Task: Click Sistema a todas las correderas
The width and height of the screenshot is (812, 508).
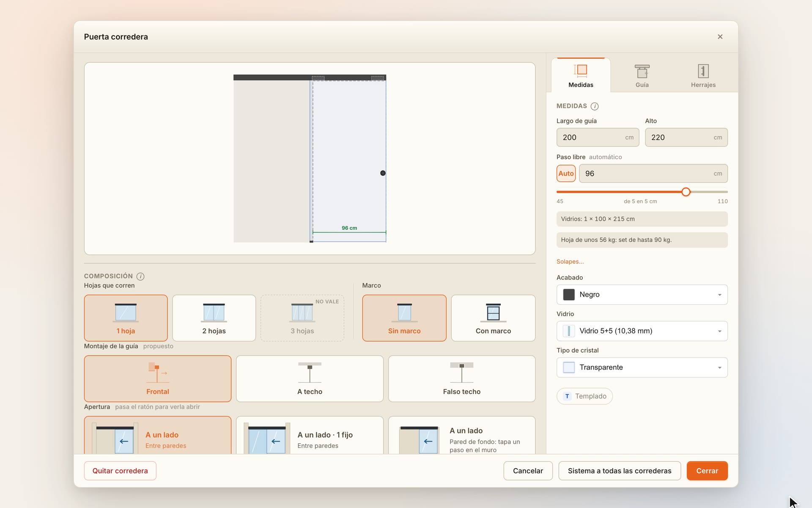Action: pyautogui.click(x=620, y=471)
